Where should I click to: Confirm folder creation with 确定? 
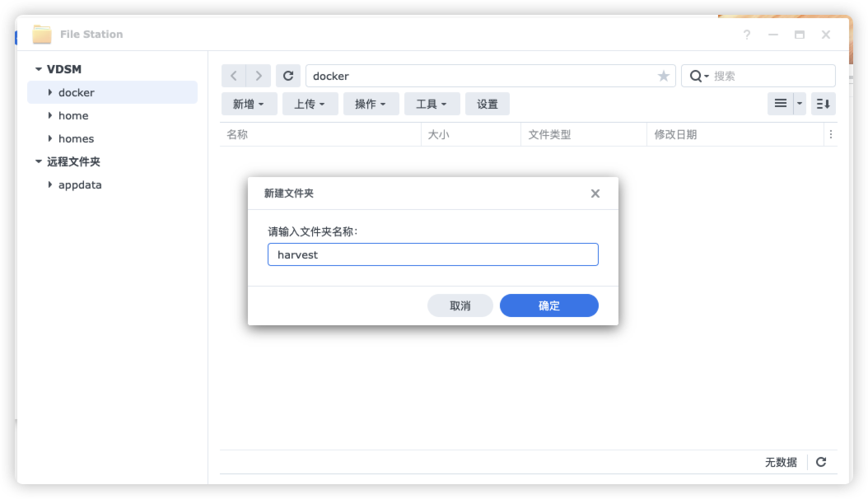(548, 305)
